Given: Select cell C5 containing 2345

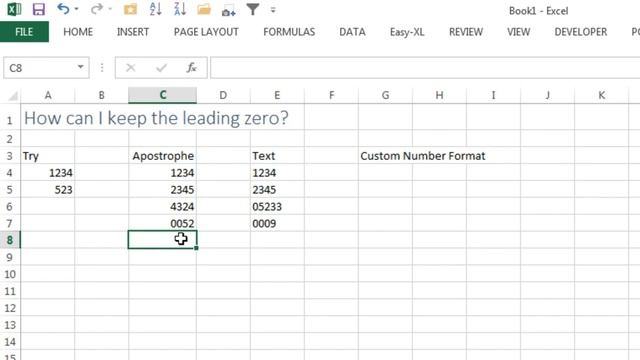Looking at the screenshot, I should coord(162,190).
